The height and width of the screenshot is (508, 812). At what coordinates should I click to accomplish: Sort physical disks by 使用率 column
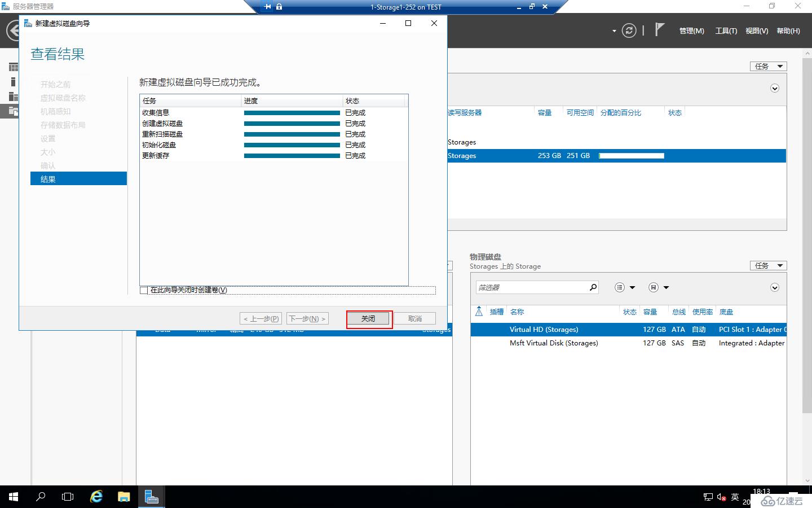tap(703, 312)
